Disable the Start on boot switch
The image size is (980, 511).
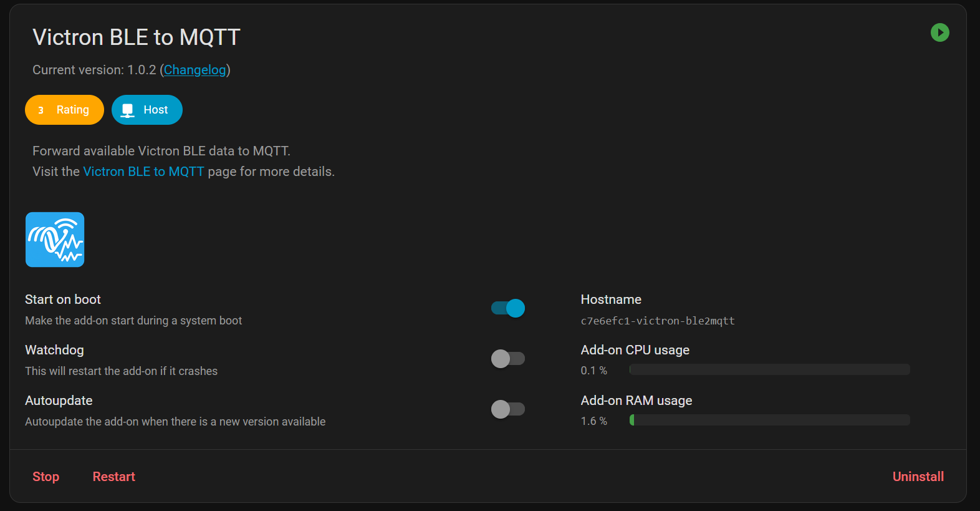click(508, 308)
